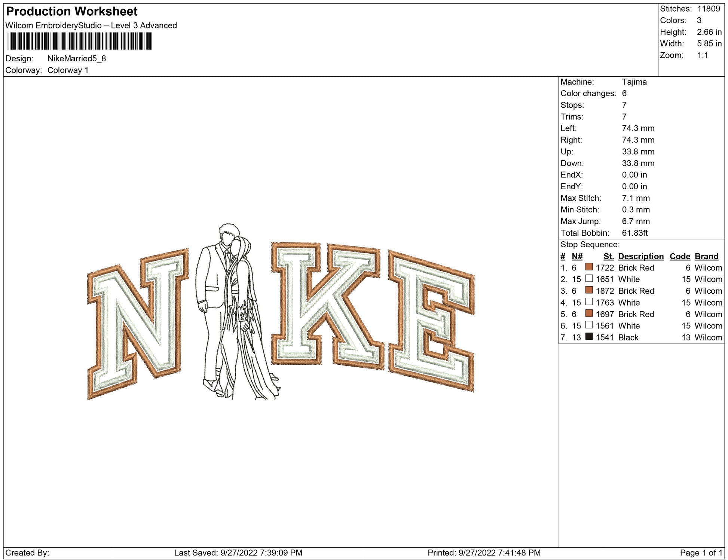Click the Brick Red swatch in row 1
The image size is (728, 560).
[589, 267]
